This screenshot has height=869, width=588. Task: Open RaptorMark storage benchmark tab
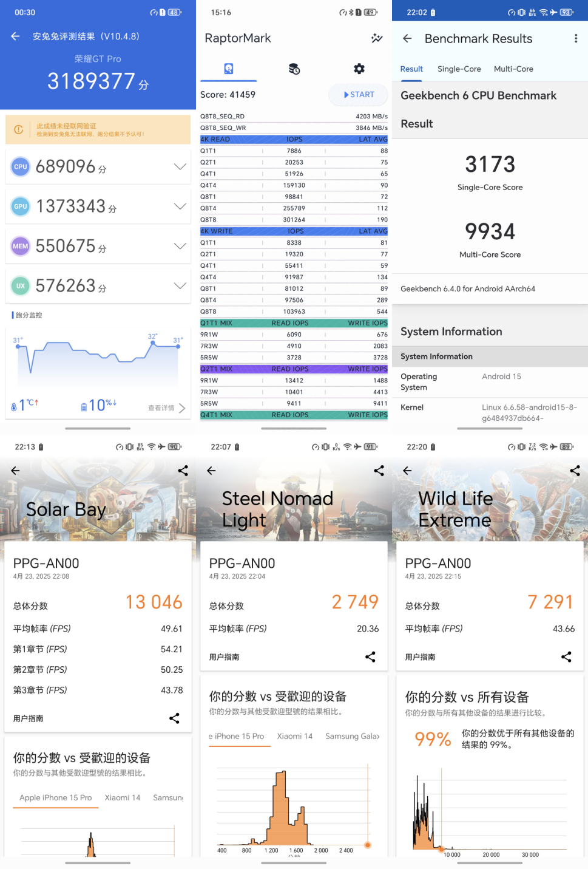coord(229,69)
